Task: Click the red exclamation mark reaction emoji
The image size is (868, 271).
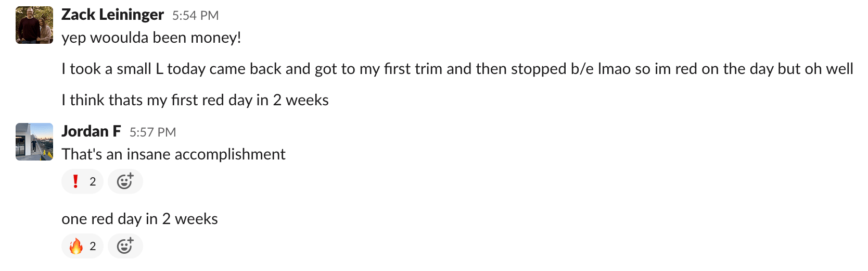Action: pyautogui.click(x=76, y=181)
